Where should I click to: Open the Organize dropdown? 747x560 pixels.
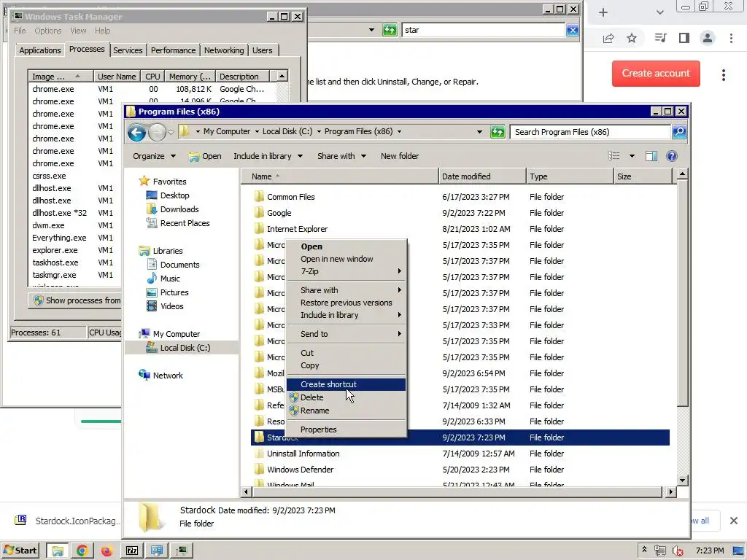coord(155,156)
